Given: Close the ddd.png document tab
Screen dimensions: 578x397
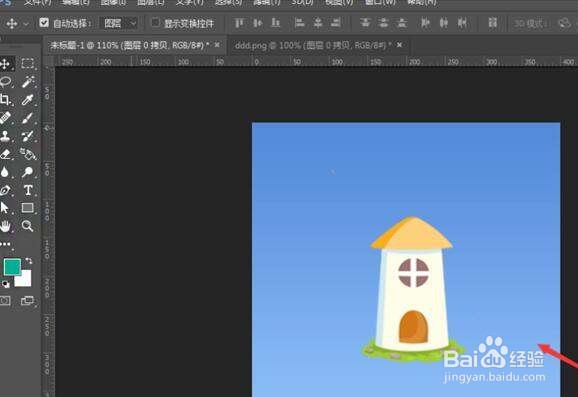Looking at the screenshot, I should coord(400,45).
